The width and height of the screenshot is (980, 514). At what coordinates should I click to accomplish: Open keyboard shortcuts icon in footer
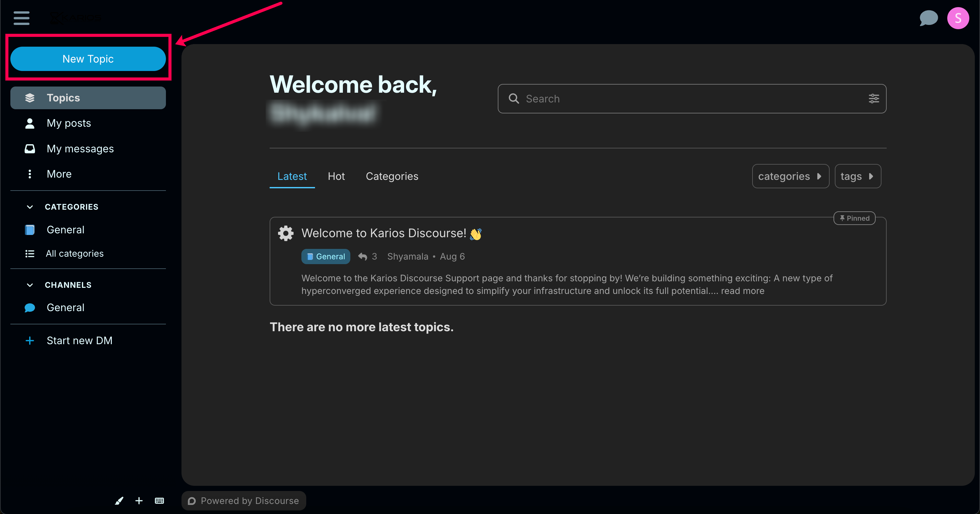coord(159,501)
